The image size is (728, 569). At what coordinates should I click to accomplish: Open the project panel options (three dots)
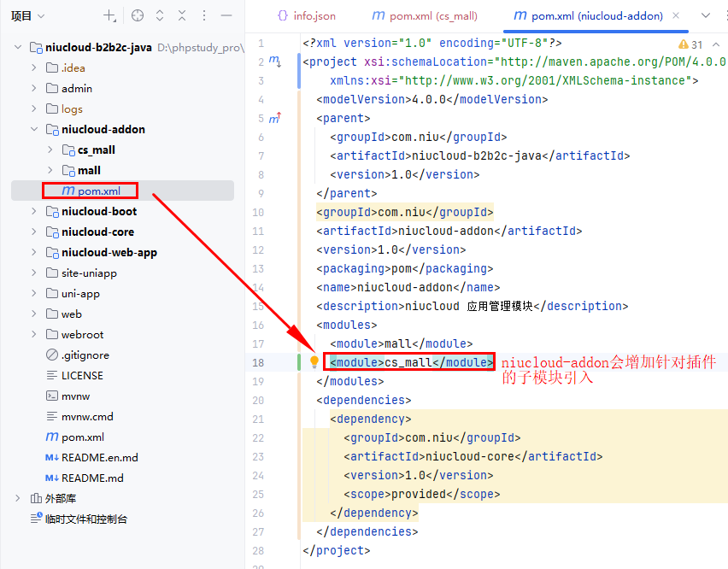204,15
